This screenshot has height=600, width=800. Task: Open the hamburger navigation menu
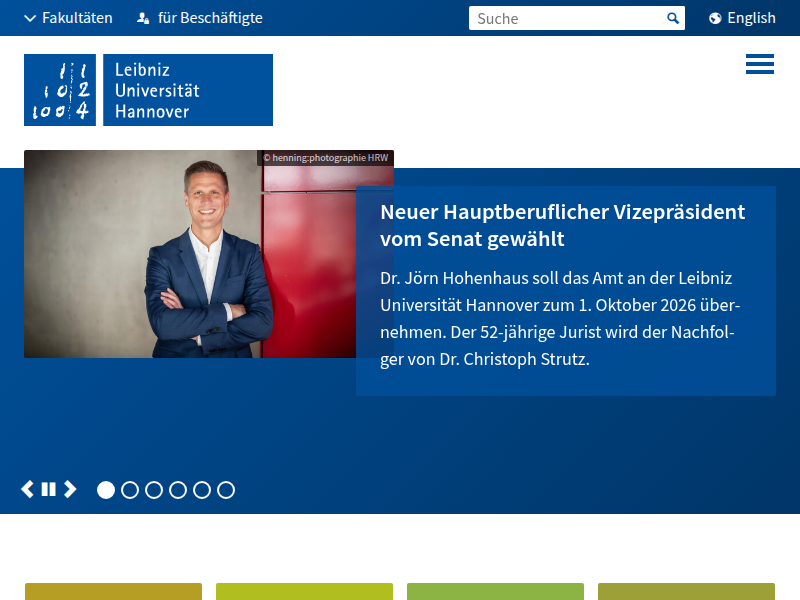(x=759, y=64)
